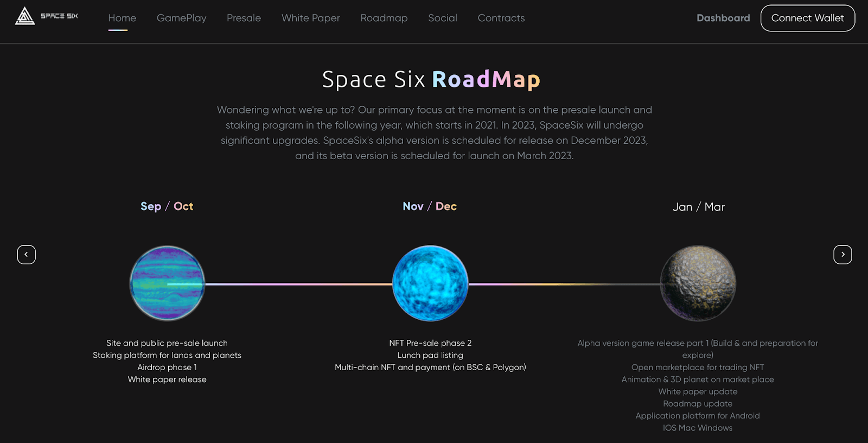Screen dimensions: 868x443
Task: Click the Nov / Dec heading
Action: pyautogui.click(x=430, y=206)
